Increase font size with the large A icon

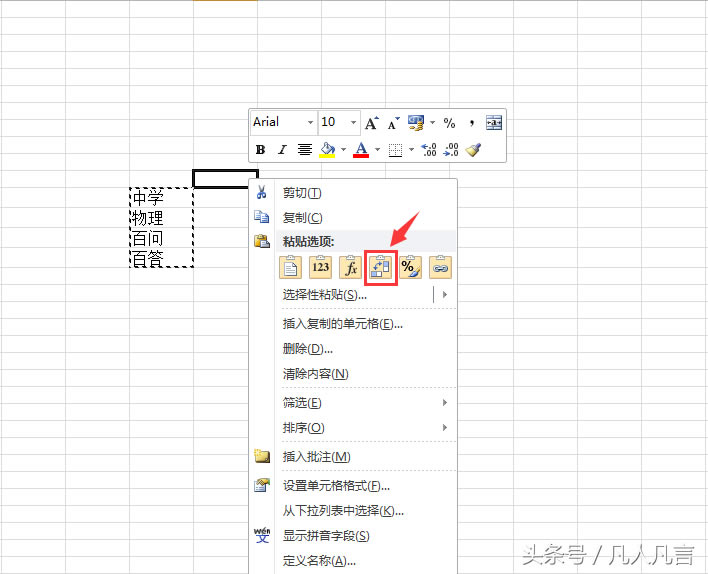click(x=371, y=123)
